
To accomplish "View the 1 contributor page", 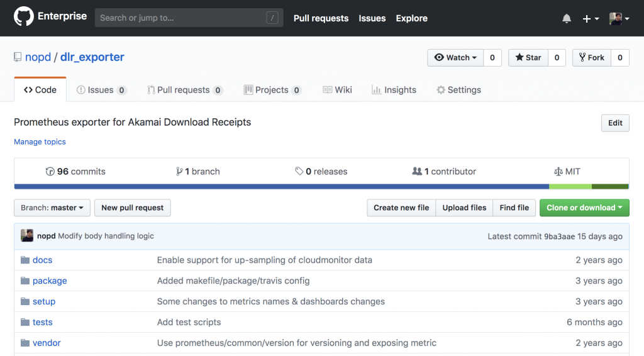I will 444,171.
